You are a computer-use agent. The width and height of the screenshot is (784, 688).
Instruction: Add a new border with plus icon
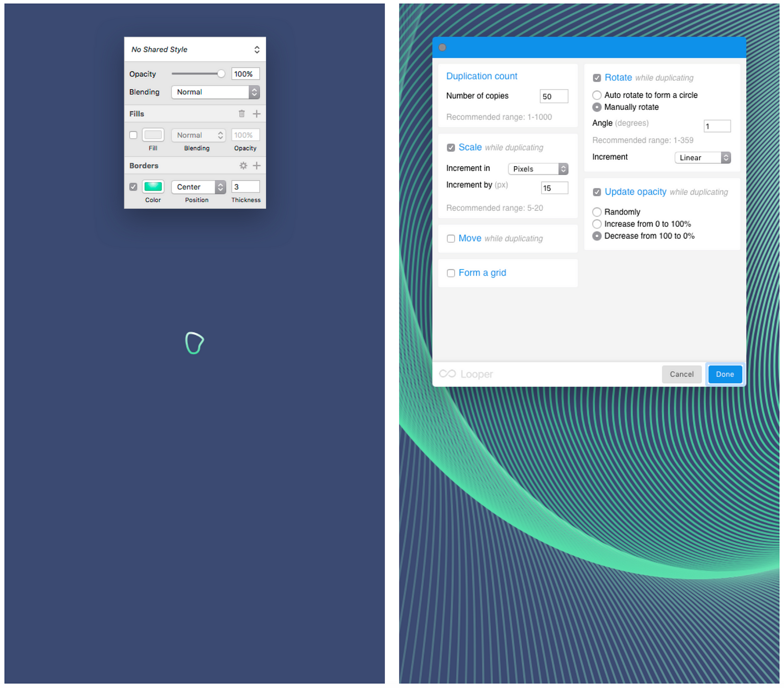(256, 166)
